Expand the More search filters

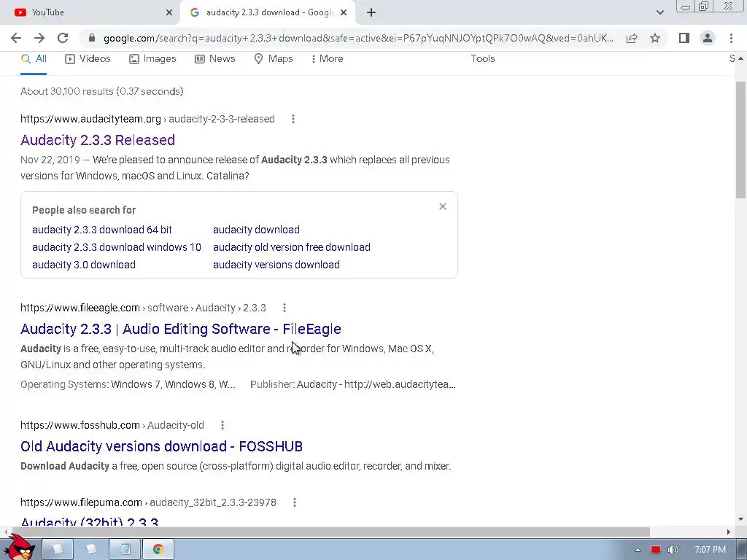tap(327, 58)
